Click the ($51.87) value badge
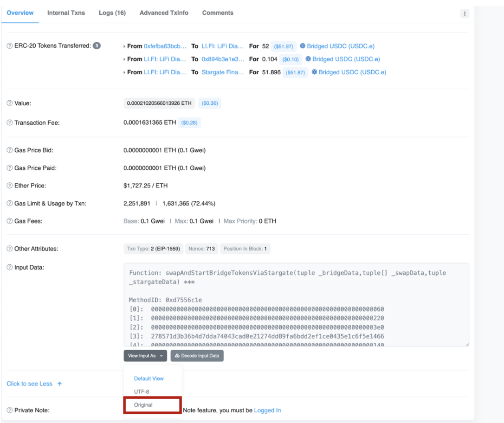The image size is (504, 423). (295, 73)
